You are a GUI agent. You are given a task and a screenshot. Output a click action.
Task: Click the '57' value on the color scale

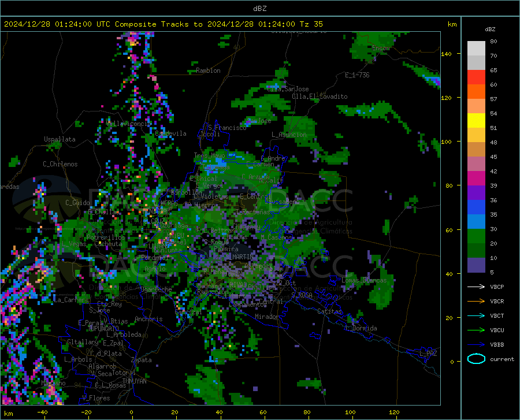tap(493, 99)
